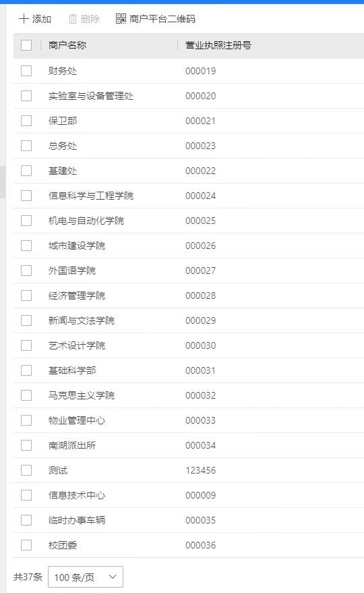Click the chevron arrow in page size selector
The height and width of the screenshot is (593, 364).
[113, 577]
